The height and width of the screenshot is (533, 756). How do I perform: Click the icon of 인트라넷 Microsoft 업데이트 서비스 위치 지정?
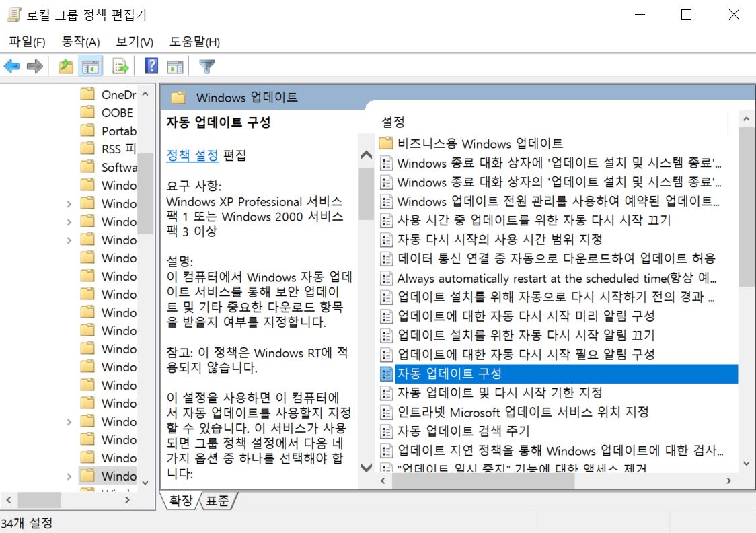(386, 412)
